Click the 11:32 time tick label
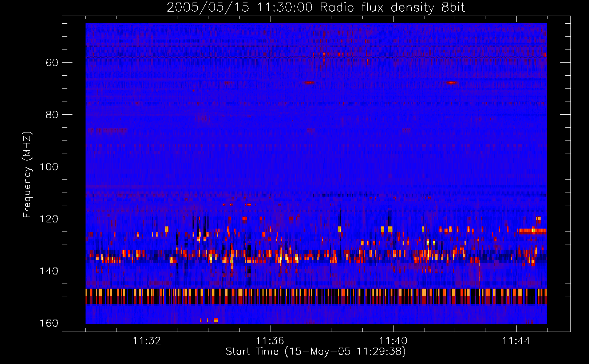Viewport: 589px width, 364px height. coord(147,341)
